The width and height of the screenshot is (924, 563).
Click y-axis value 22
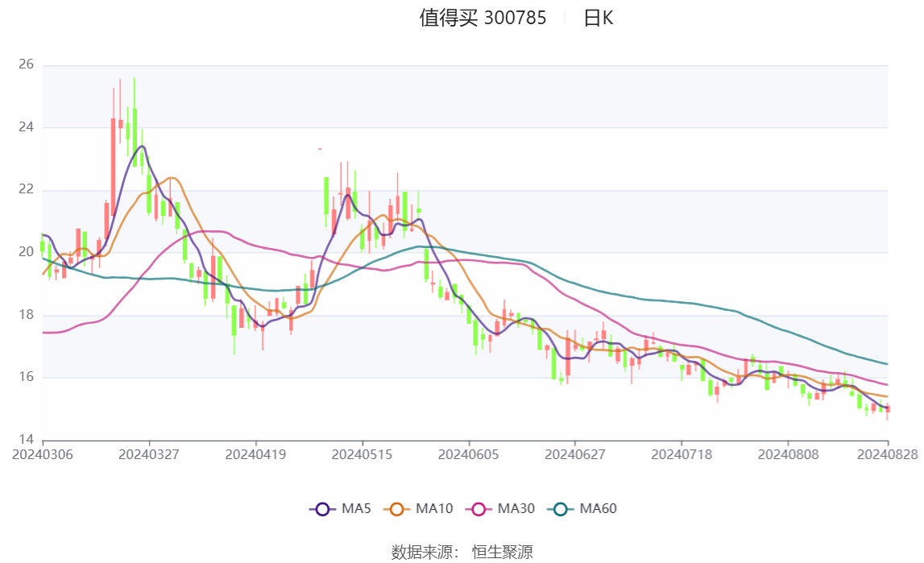[x=26, y=189]
